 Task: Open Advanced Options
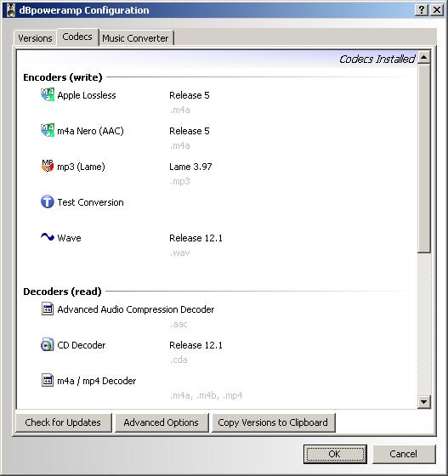point(162,422)
